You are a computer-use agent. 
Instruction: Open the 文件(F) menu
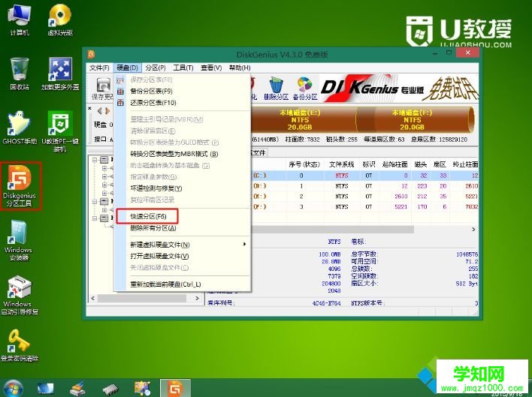pyautogui.click(x=99, y=68)
